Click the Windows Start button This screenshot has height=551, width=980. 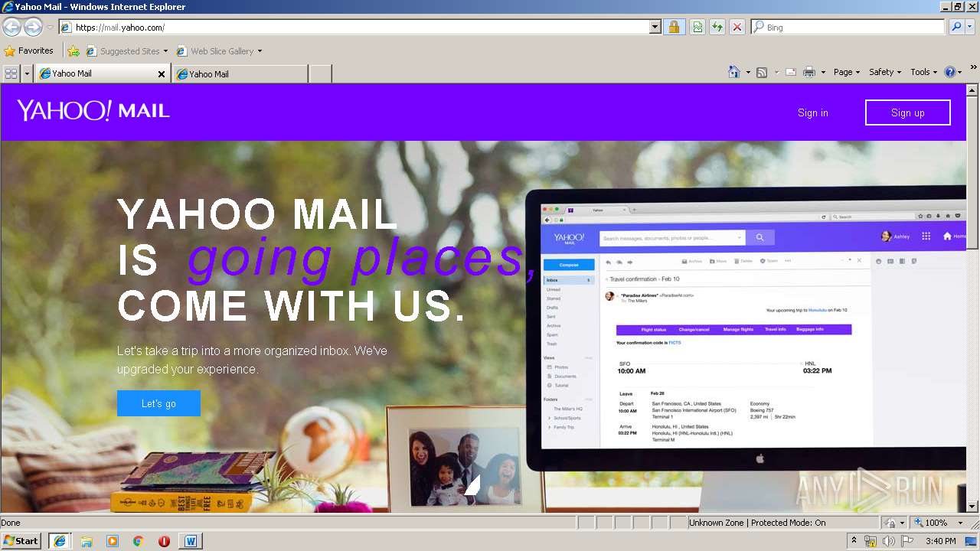21,541
